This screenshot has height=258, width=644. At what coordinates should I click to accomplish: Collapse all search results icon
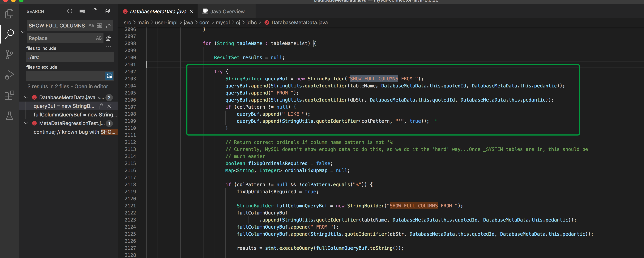click(x=108, y=11)
